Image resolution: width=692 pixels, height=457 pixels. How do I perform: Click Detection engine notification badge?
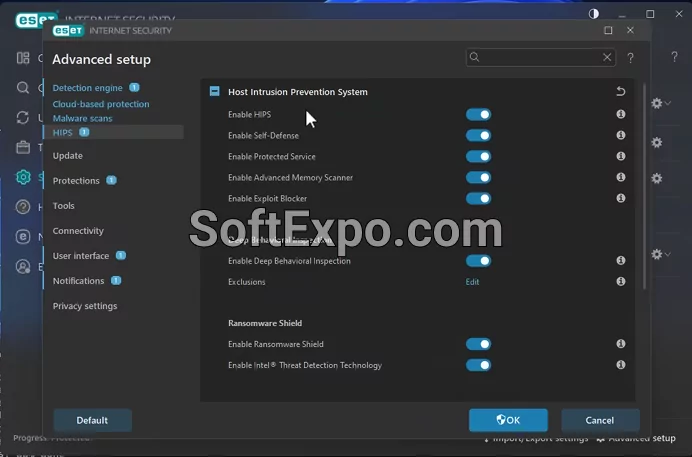click(134, 87)
